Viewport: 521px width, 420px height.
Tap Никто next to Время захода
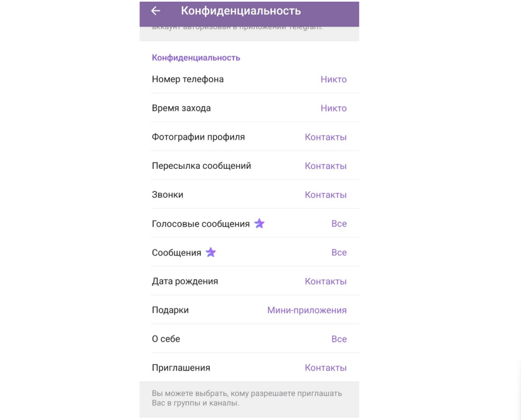coord(334,108)
